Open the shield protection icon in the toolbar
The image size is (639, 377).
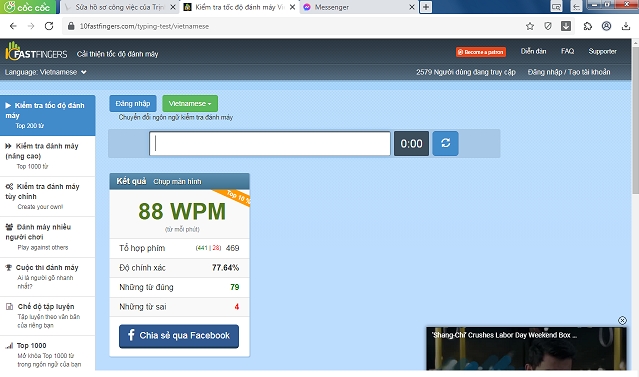[x=548, y=26]
